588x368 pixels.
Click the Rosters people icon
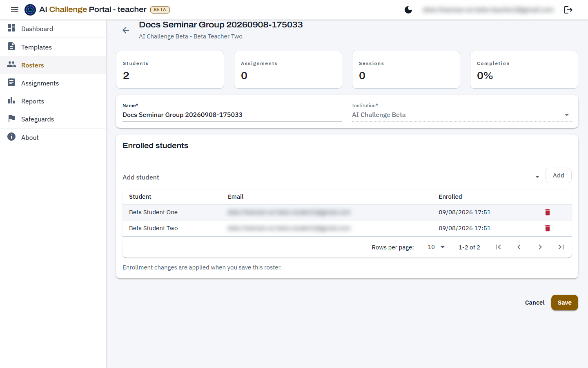click(x=11, y=64)
